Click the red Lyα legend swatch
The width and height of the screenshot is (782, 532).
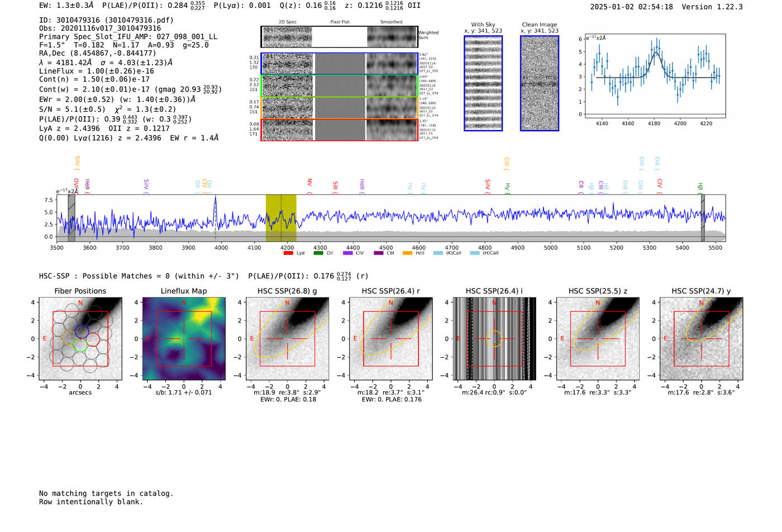pos(288,253)
